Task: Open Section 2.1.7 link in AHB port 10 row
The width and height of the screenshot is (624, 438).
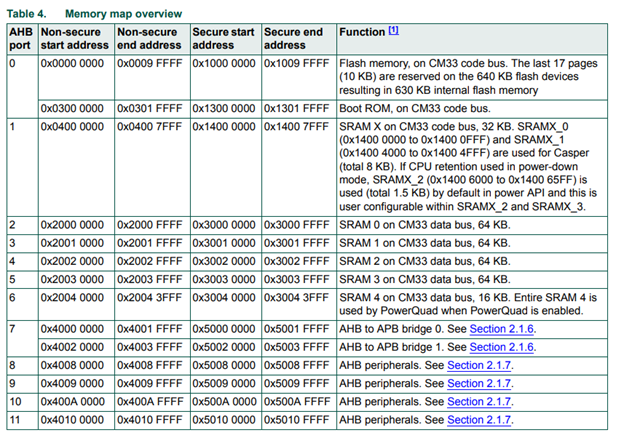Action: point(479,402)
